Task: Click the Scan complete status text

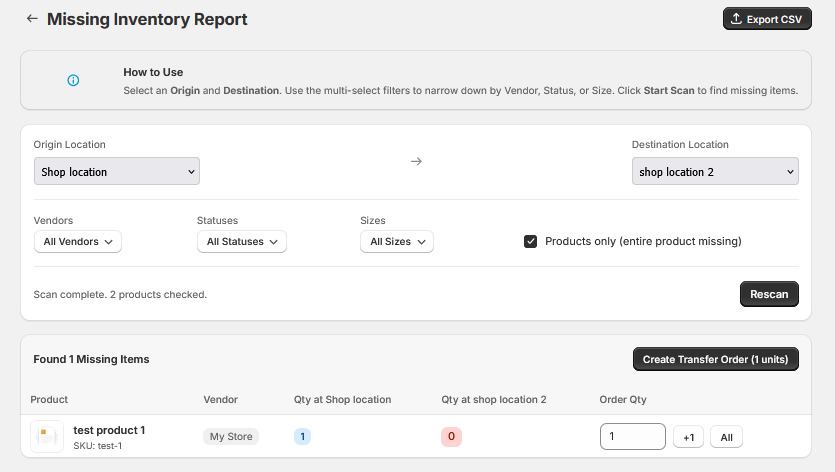Action: 120,295
